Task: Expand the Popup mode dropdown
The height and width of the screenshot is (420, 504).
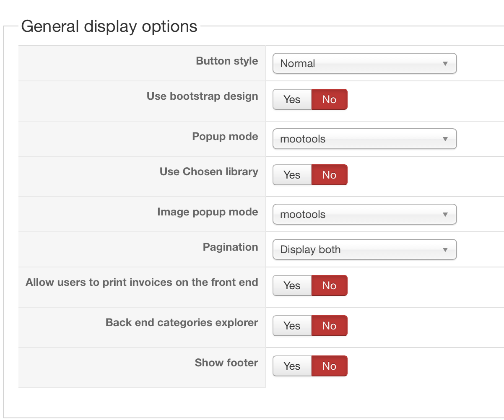Action: coord(364,139)
